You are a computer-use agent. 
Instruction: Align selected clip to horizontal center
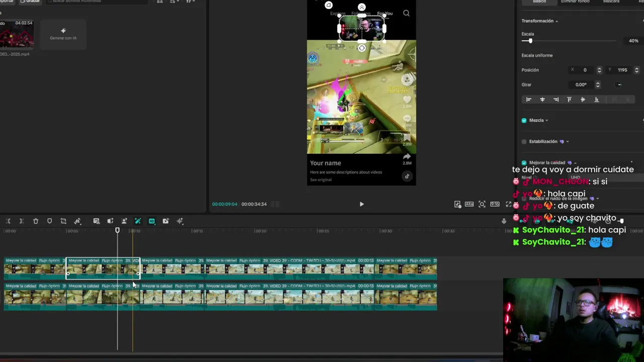point(542,100)
